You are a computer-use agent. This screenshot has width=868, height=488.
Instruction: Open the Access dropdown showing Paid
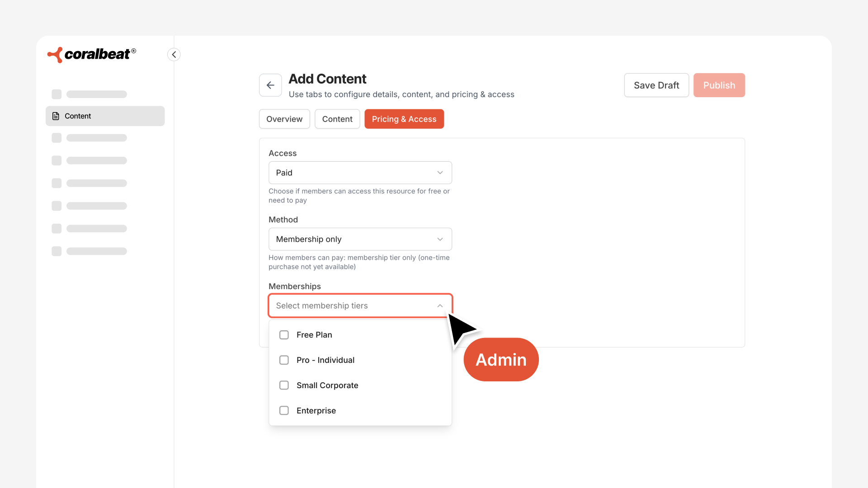pyautogui.click(x=360, y=173)
